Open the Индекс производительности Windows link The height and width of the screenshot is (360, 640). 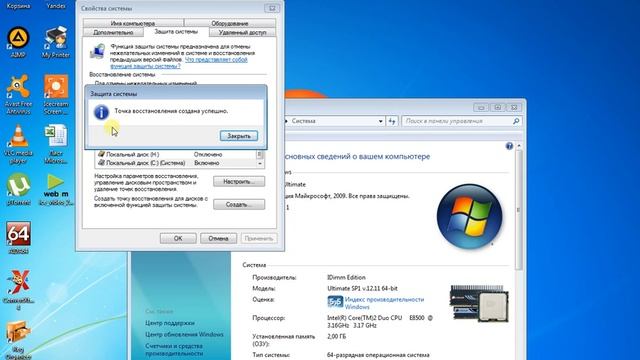[x=384, y=303]
